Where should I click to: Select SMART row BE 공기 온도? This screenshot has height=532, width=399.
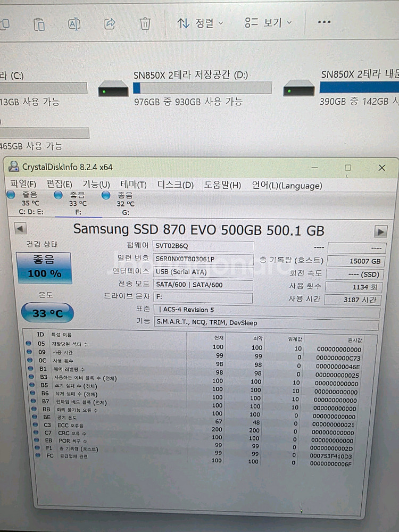(193, 420)
